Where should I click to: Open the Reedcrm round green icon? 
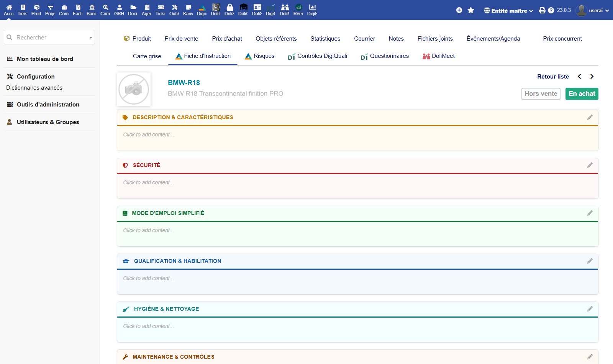coord(298,10)
